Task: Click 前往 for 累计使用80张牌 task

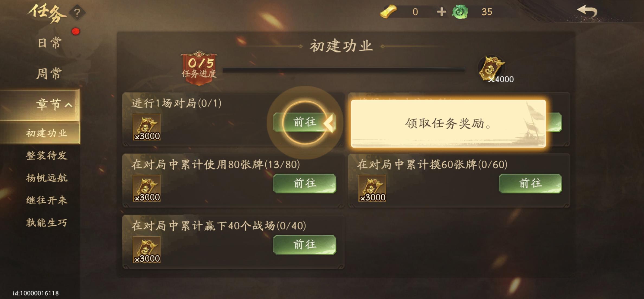Action: click(x=305, y=184)
